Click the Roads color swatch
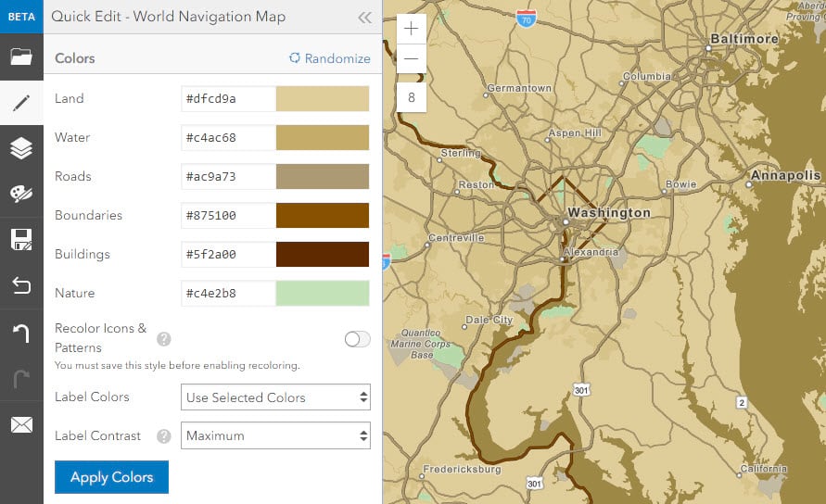 point(323,176)
